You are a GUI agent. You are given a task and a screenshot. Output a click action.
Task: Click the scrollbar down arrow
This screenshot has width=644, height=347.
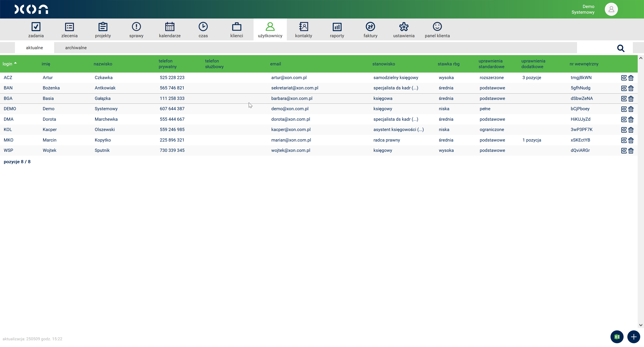tap(640, 325)
